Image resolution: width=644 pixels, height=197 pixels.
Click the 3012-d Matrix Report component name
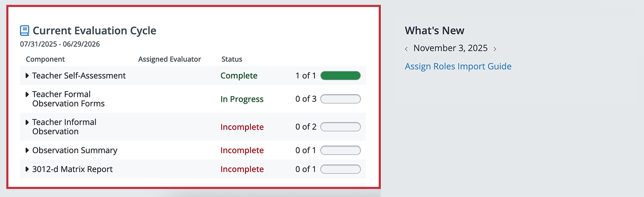72,170
